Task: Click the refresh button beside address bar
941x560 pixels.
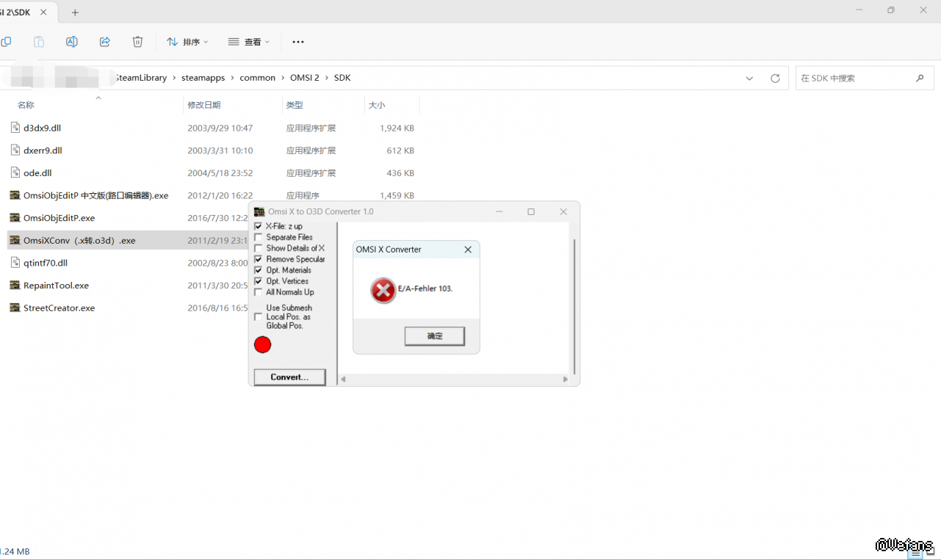Action: point(774,78)
